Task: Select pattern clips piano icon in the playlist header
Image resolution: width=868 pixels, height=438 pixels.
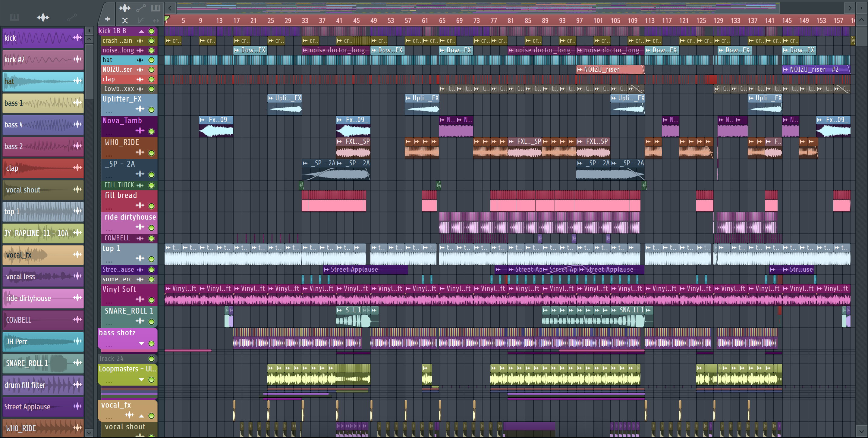Action: (x=156, y=8)
